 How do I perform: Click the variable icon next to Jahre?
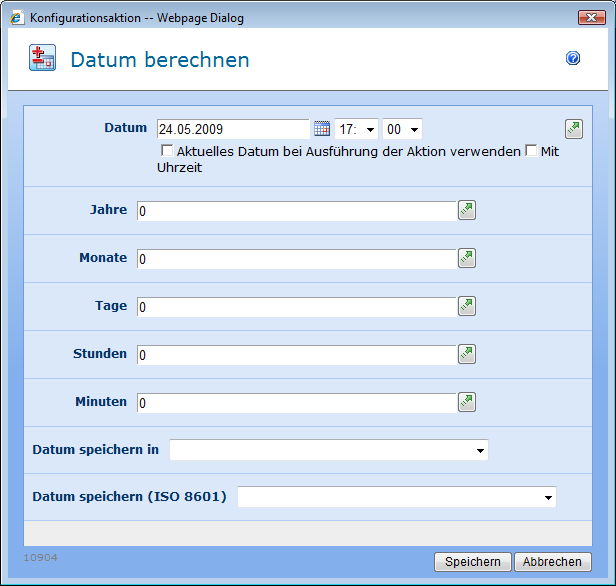tap(467, 210)
